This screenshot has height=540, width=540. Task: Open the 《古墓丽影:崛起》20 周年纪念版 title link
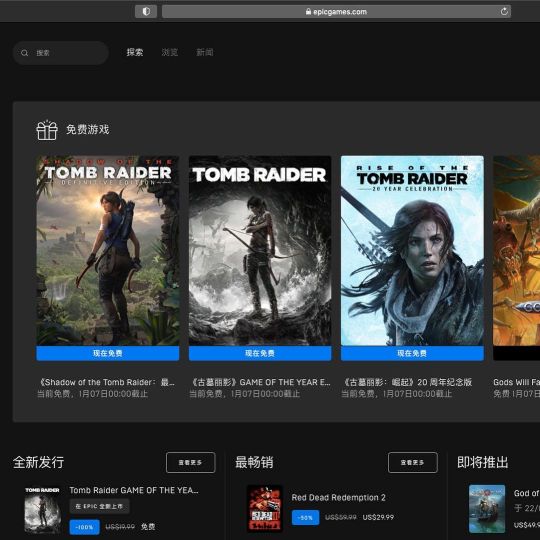pos(407,382)
